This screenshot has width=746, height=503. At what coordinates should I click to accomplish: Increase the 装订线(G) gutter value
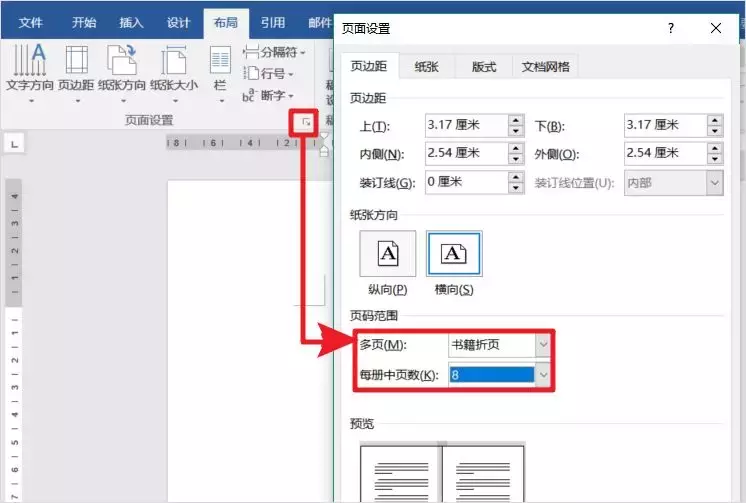point(516,177)
